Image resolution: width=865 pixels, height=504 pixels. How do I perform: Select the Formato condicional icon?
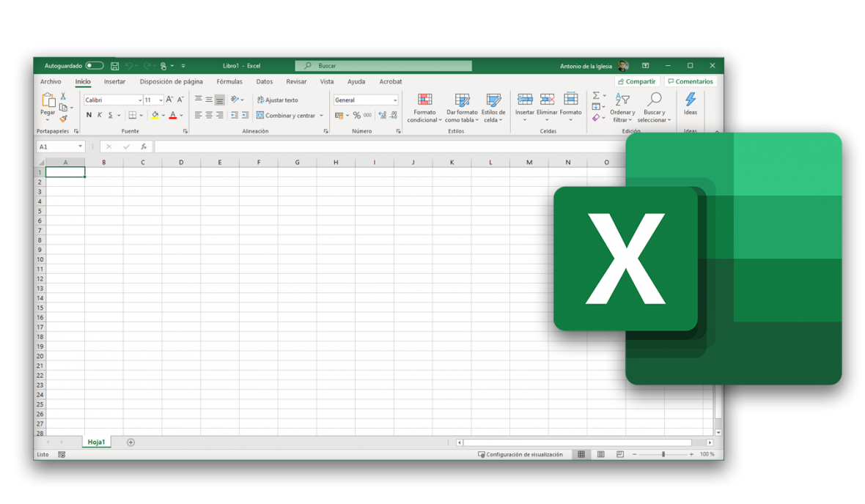pos(424,99)
